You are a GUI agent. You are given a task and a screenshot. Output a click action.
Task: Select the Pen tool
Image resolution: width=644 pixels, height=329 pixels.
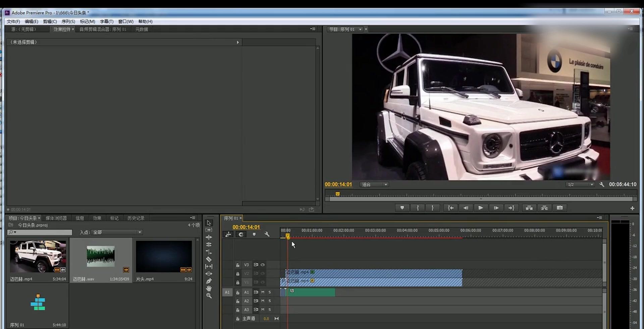[209, 281]
